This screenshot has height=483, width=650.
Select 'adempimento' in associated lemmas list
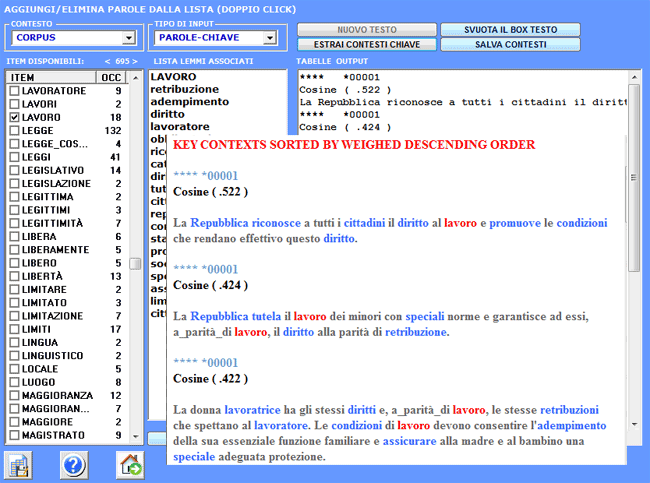189,102
